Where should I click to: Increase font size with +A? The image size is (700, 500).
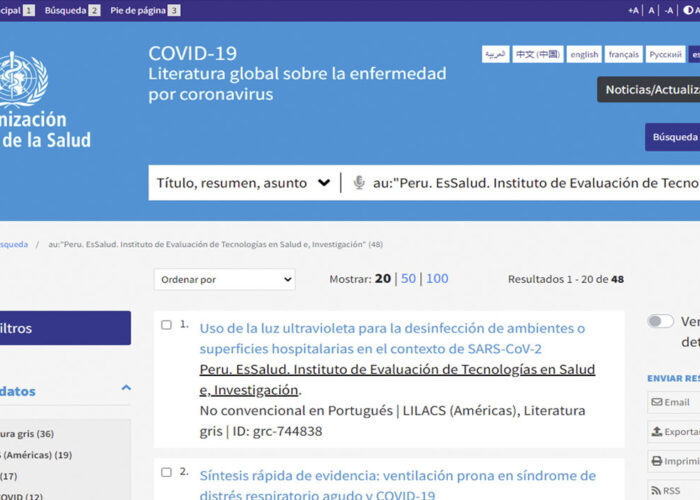[x=633, y=10]
